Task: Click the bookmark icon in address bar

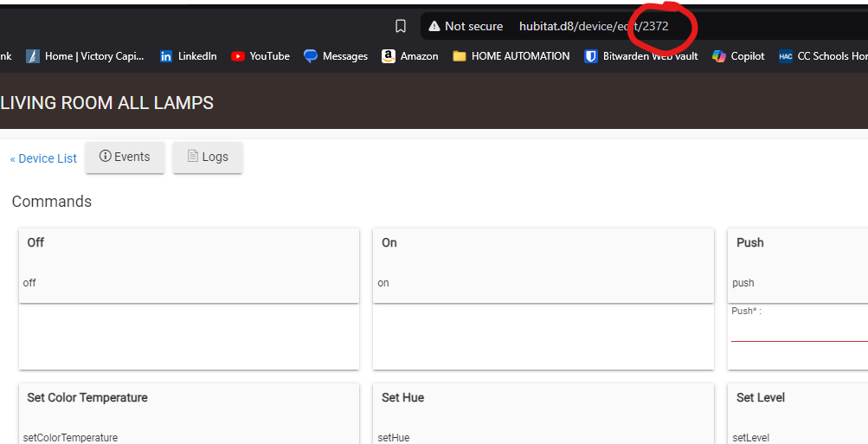Action: (x=400, y=26)
